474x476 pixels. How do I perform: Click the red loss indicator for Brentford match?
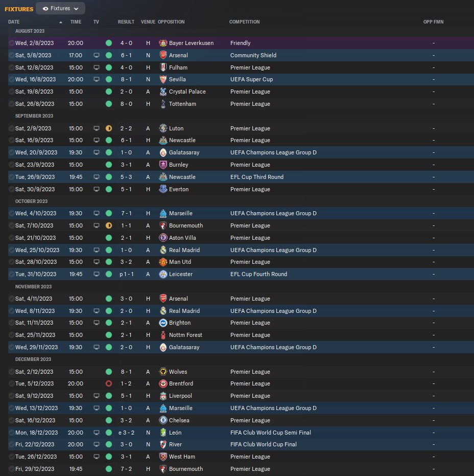click(x=109, y=383)
